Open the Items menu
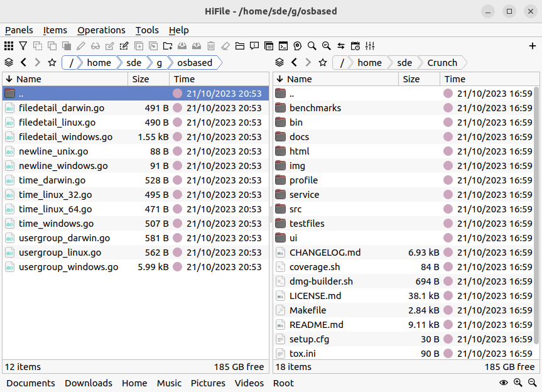 tap(55, 30)
